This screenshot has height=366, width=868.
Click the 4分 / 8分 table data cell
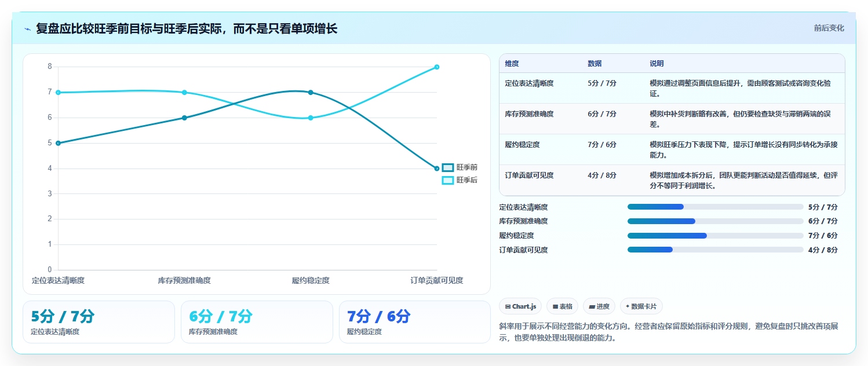[x=602, y=175]
